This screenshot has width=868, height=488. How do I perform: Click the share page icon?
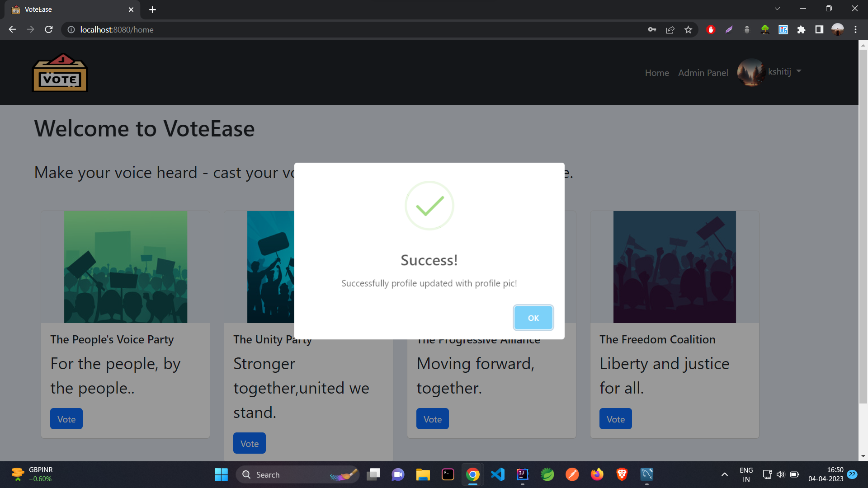click(670, 30)
